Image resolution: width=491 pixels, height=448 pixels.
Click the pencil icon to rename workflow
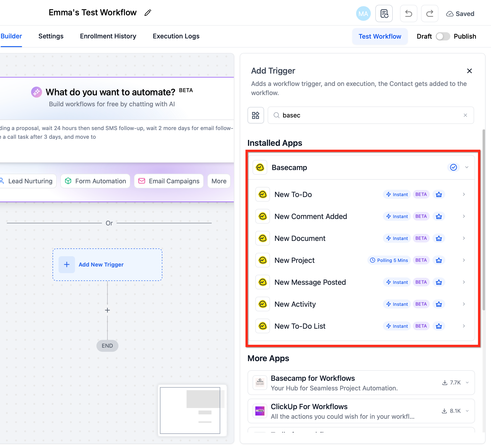click(148, 13)
